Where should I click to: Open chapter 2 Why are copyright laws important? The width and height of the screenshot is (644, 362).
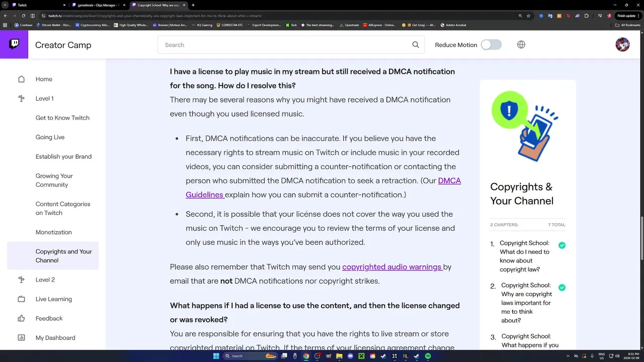pos(526,303)
